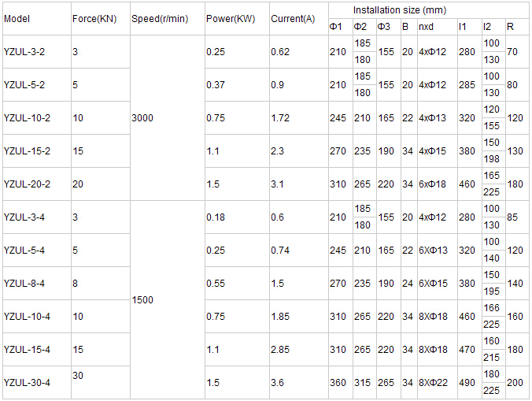Select the Power(KW) column header
This screenshot has width=532, height=401.
tap(228, 18)
